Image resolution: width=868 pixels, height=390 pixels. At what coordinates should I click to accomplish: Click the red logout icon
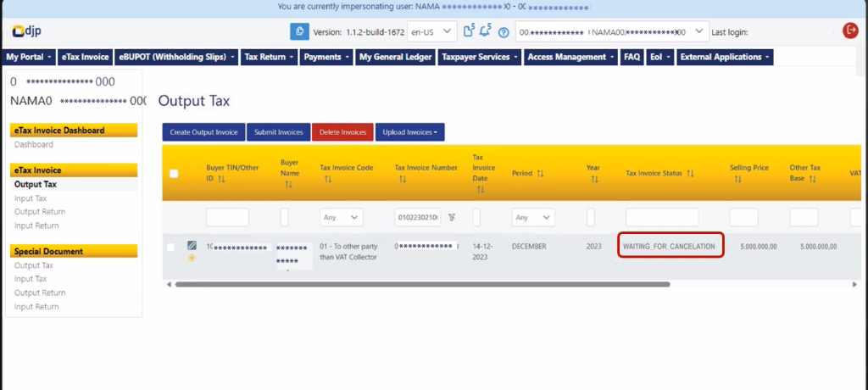(x=850, y=31)
